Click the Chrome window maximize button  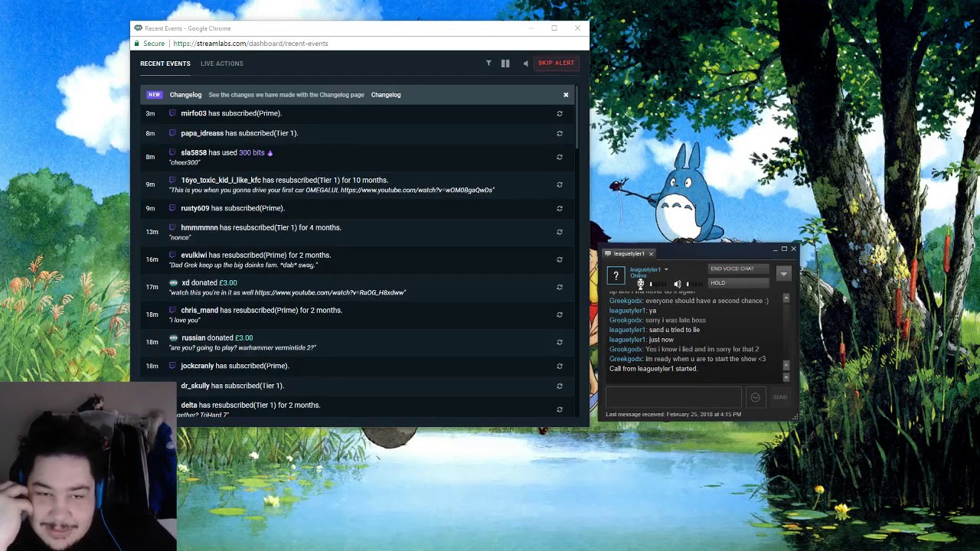[x=554, y=28]
